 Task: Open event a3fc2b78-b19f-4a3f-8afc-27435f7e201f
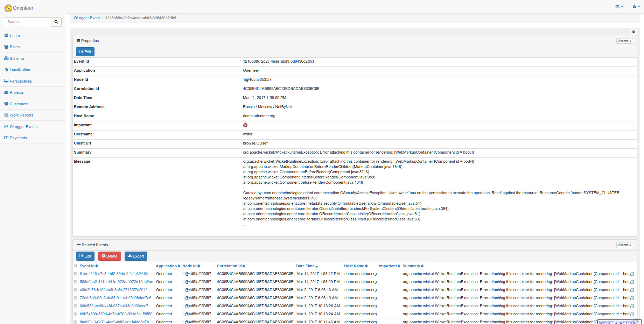113,290
